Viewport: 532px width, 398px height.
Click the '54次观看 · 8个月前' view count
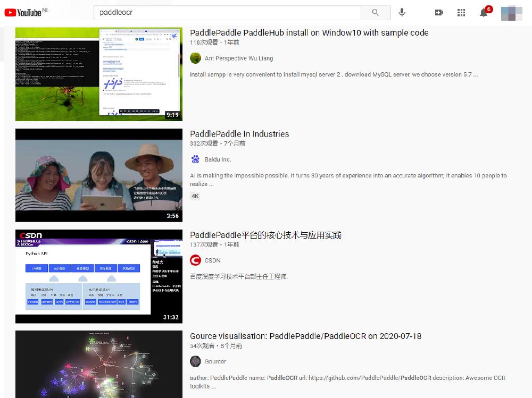point(216,346)
